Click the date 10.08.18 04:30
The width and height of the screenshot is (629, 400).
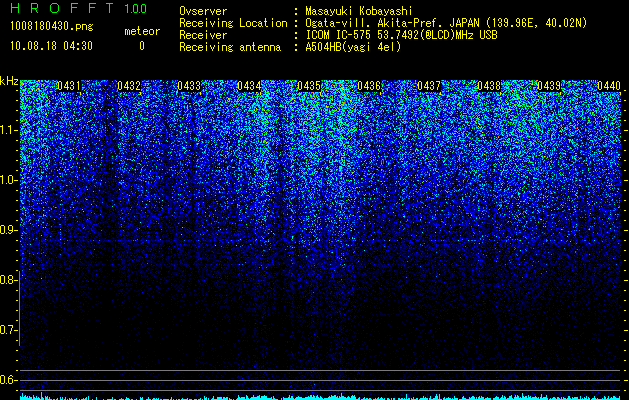pyautogui.click(x=51, y=46)
